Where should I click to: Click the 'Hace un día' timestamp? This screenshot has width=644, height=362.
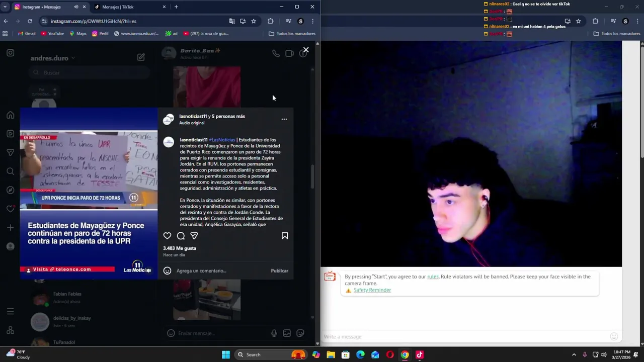tap(174, 255)
